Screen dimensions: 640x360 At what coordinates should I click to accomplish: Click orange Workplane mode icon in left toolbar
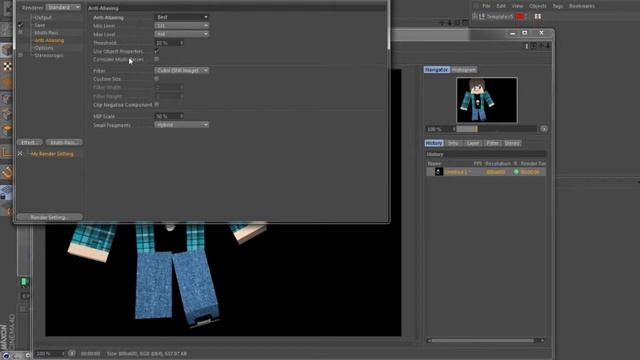[6, 82]
